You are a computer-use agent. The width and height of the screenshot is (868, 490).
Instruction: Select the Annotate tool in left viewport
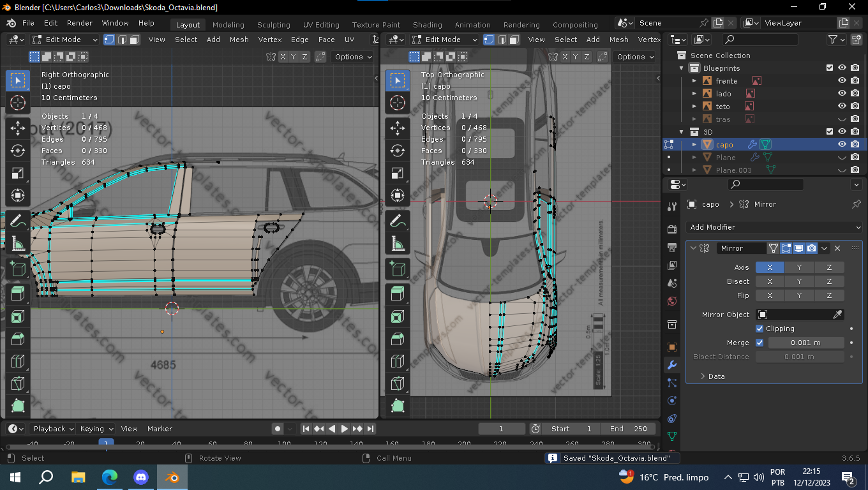18,221
